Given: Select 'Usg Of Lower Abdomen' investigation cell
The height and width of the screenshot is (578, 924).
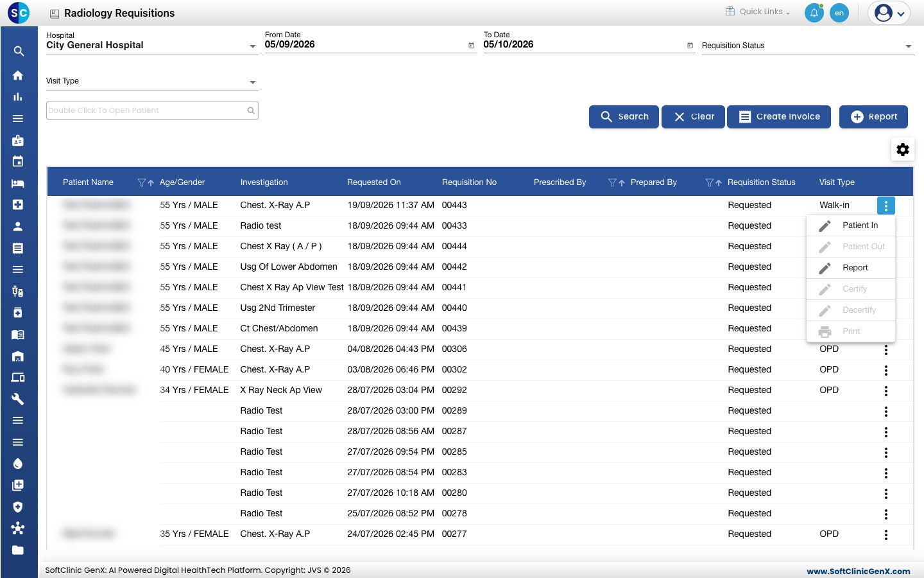Looking at the screenshot, I should 289,267.
